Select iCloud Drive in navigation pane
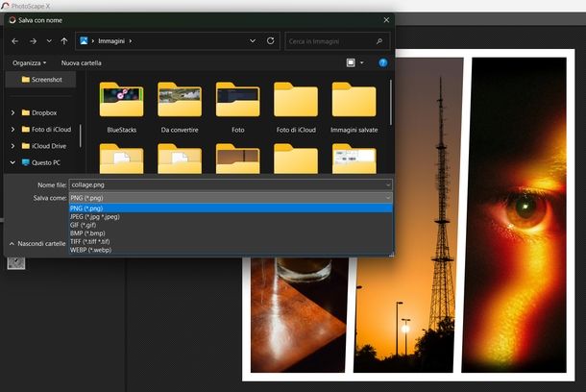586x392 pixels. pyautogui.click(x=44, y=146)
